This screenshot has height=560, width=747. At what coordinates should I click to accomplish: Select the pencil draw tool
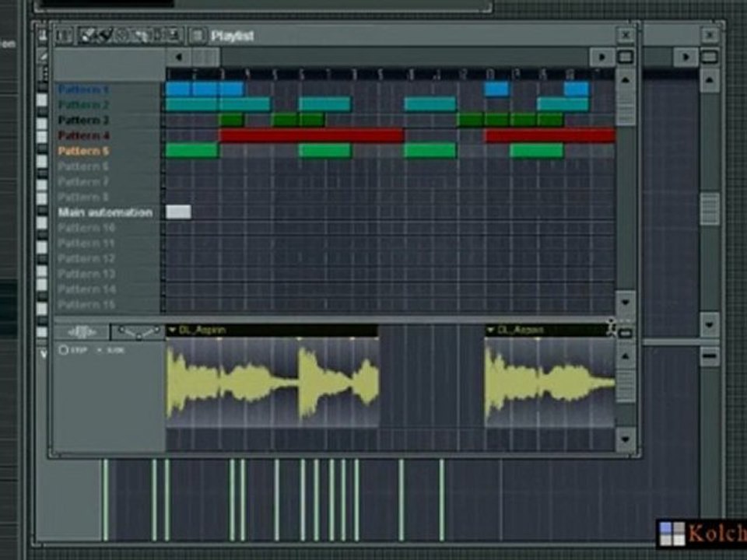[88, 35]
